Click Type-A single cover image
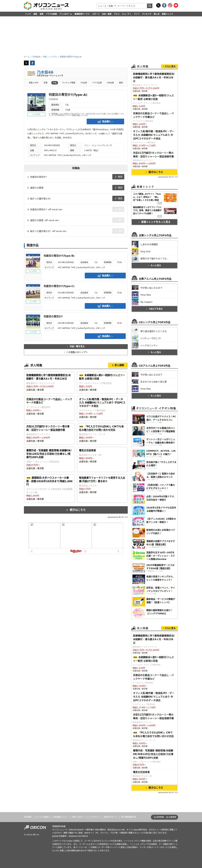 pyautogui.click(x=36, y=102)
